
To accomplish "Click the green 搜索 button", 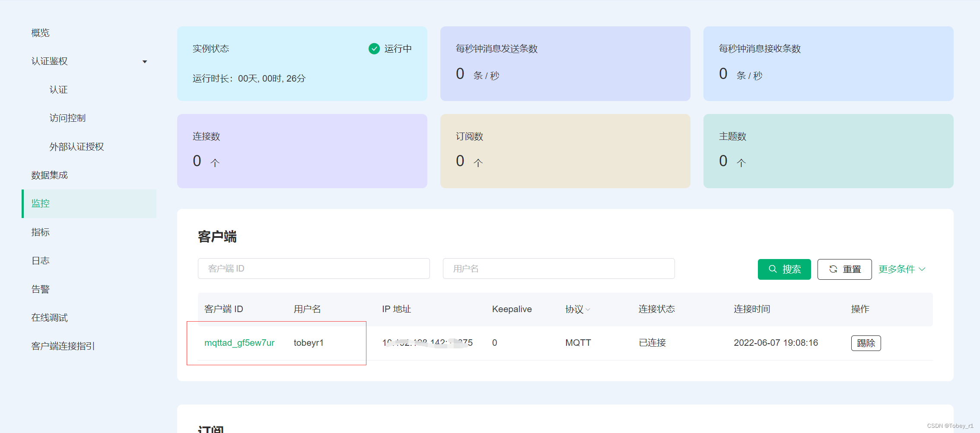I will [784, 269].
